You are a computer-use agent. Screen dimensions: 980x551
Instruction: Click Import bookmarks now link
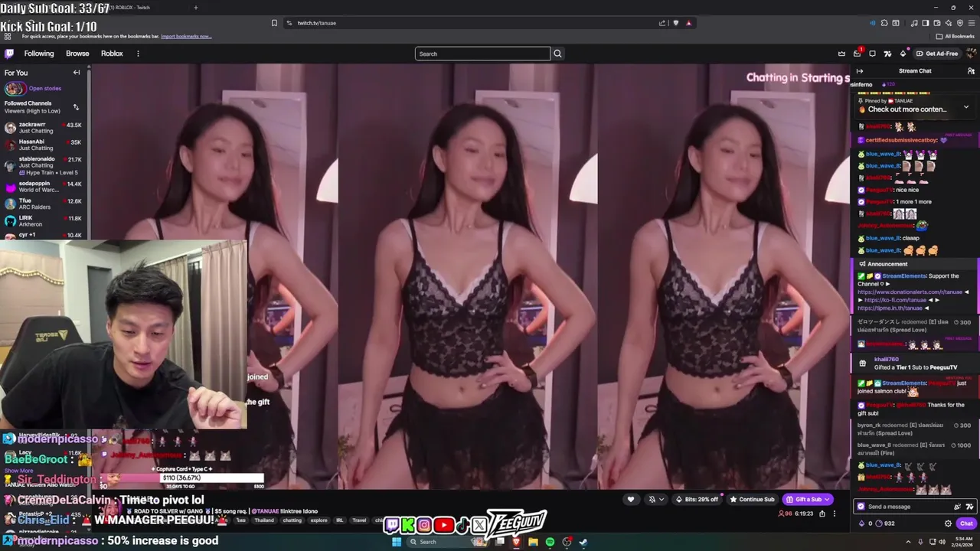pyautogui.click(x=186, y=36)
